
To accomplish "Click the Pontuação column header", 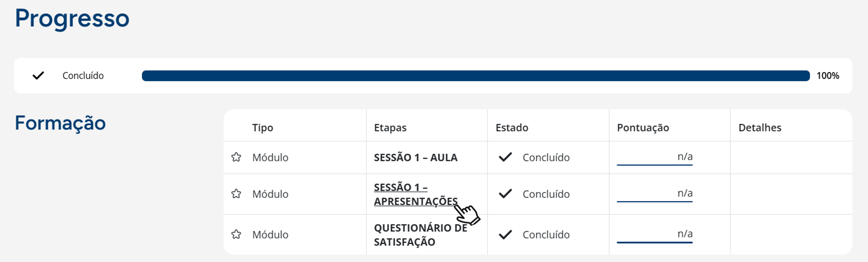I will pos(643,128).
